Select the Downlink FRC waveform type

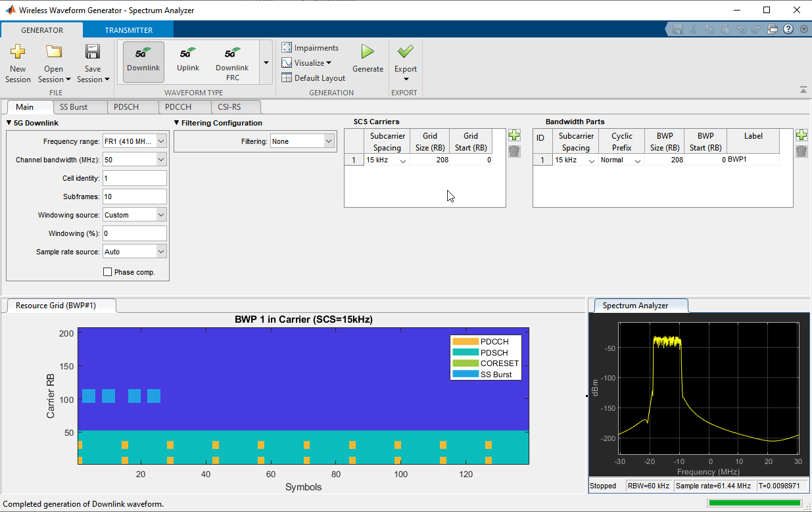[231, 61]
